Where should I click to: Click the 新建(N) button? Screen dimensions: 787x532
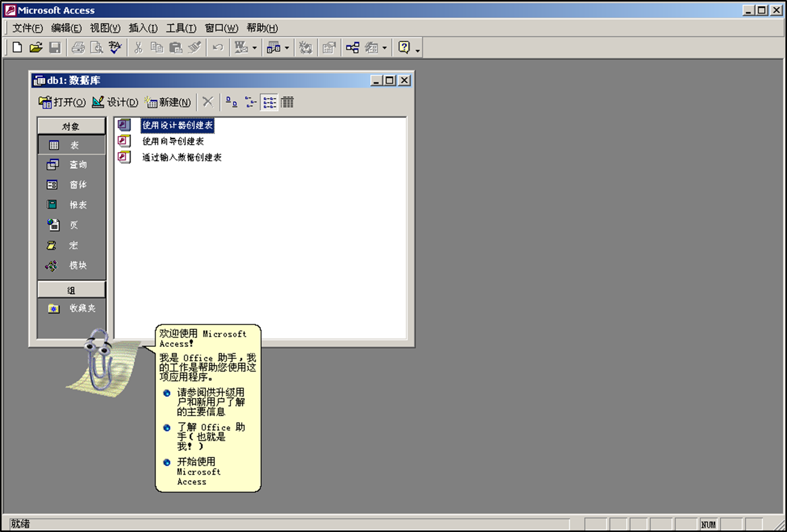[x=167, y=102]
